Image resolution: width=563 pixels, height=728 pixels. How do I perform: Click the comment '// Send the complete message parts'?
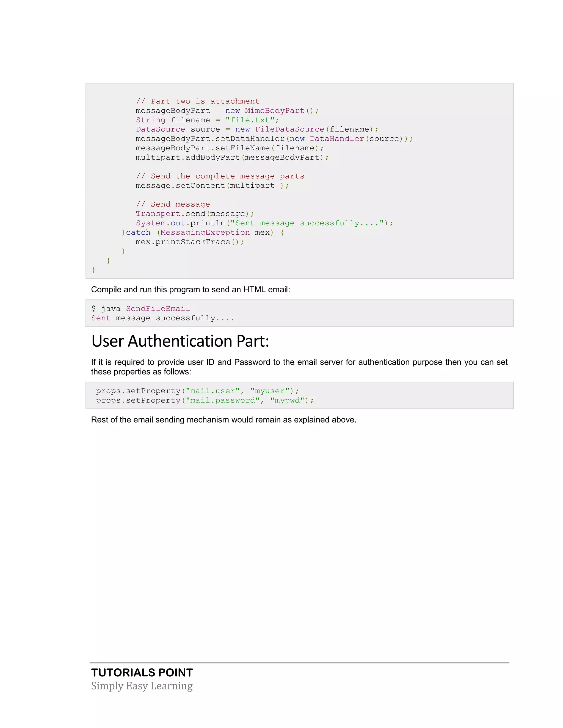point(220,176)
